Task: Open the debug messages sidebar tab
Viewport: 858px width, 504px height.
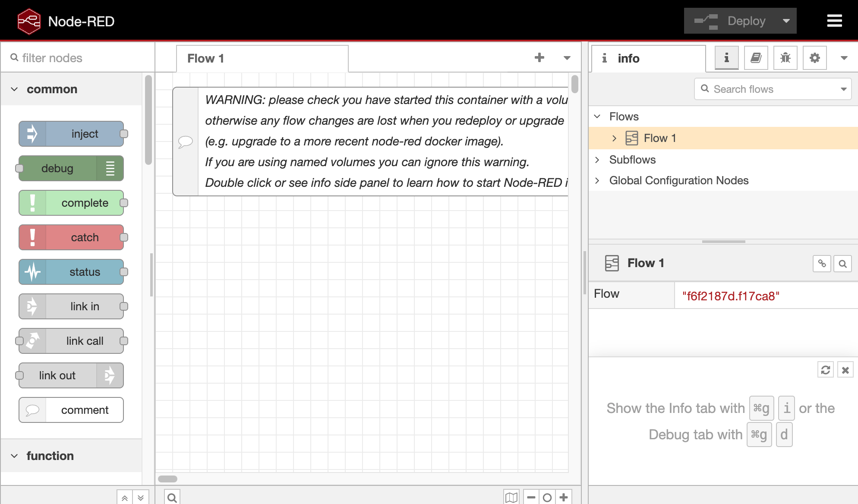Action: tap(785, 58)
